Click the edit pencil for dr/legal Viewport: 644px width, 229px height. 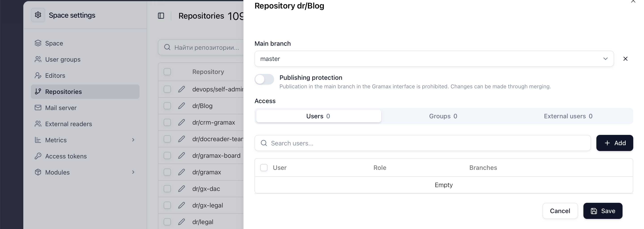tap(182, 222)
